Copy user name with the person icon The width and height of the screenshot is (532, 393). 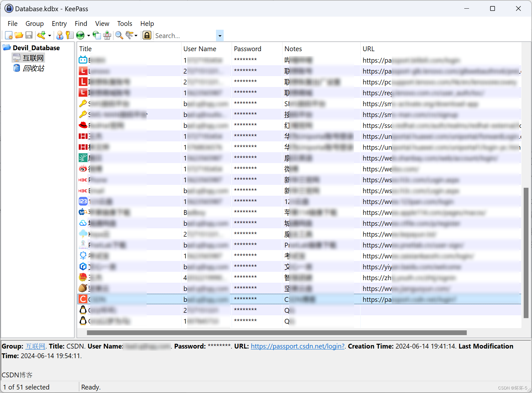pyautogui.click(x=60, y=35)
